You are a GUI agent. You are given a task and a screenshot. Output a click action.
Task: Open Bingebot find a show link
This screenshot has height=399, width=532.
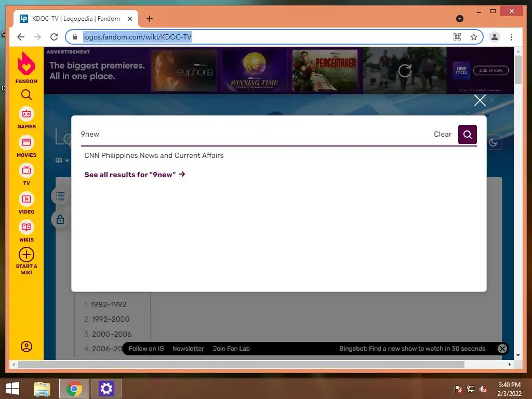click(412, 349)
